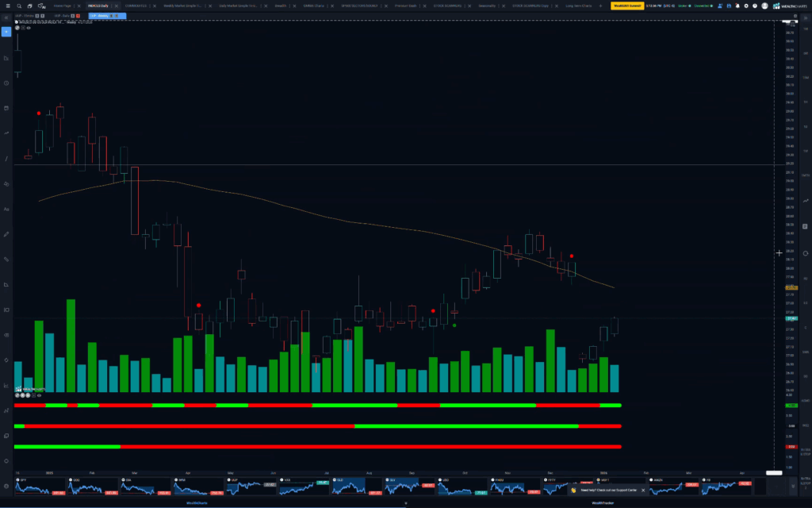Image resolution: width=812 pixels, height=508 pixels.
Task: Click the search icon in the top toolbar
Action: [x=19, y=6]
